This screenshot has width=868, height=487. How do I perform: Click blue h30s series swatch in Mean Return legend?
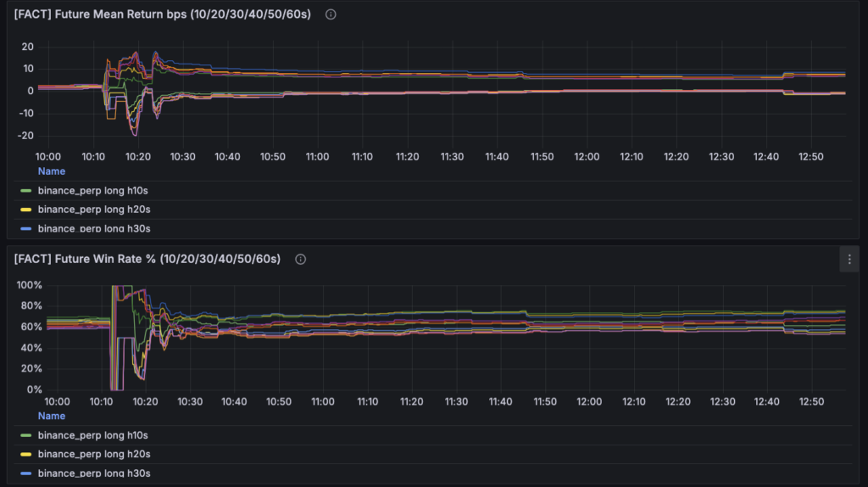point(25,228)
